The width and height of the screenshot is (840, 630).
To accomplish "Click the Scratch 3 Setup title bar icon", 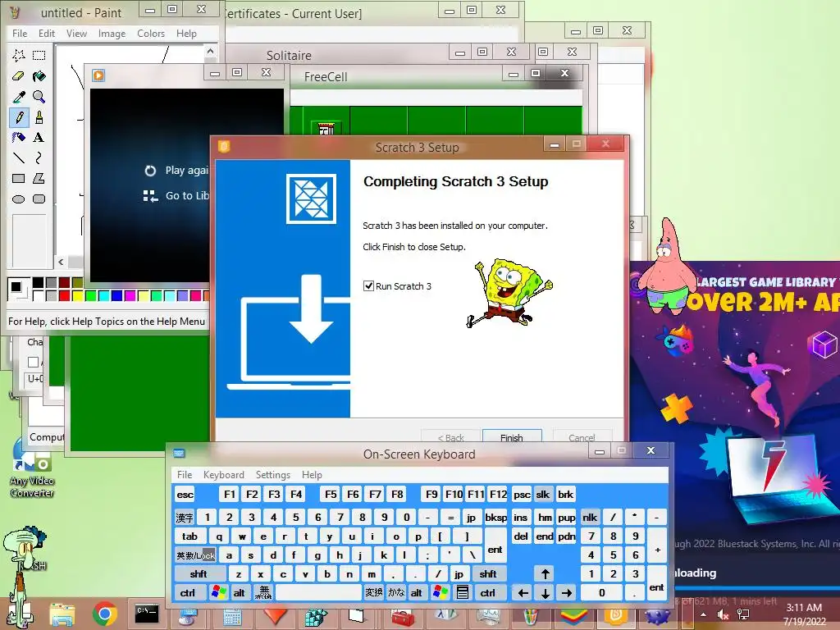I will tap(224, 146).
